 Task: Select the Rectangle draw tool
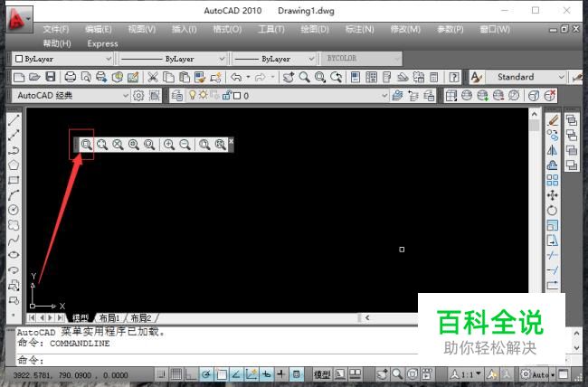(x=14, y=180)
